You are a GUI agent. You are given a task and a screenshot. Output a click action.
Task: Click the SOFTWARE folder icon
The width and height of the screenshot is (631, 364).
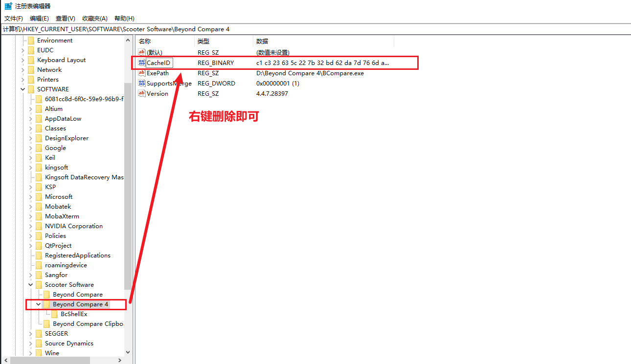[31, 89]
